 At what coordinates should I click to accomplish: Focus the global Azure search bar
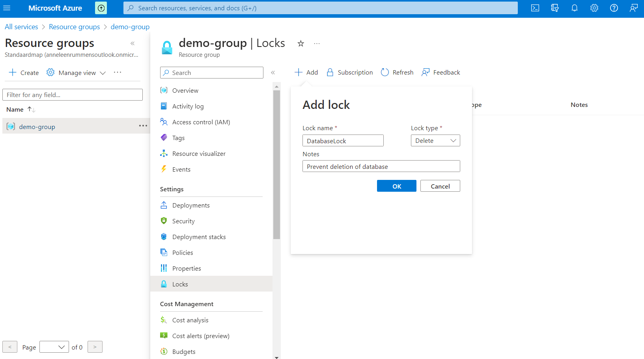click(321, 8)
